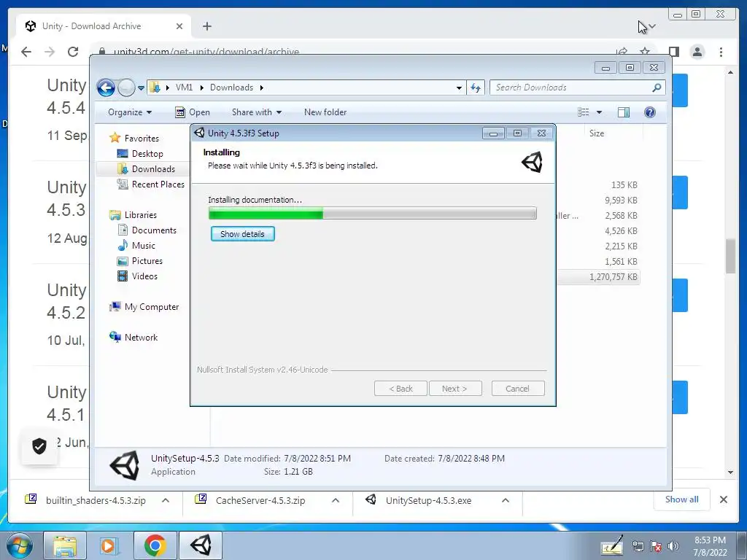The height and width of the screenshot is (560, 747).
Task: Expand CacheServer-4.5.3.zip download options
Action: pyautogui.click(x=336, y=500)
